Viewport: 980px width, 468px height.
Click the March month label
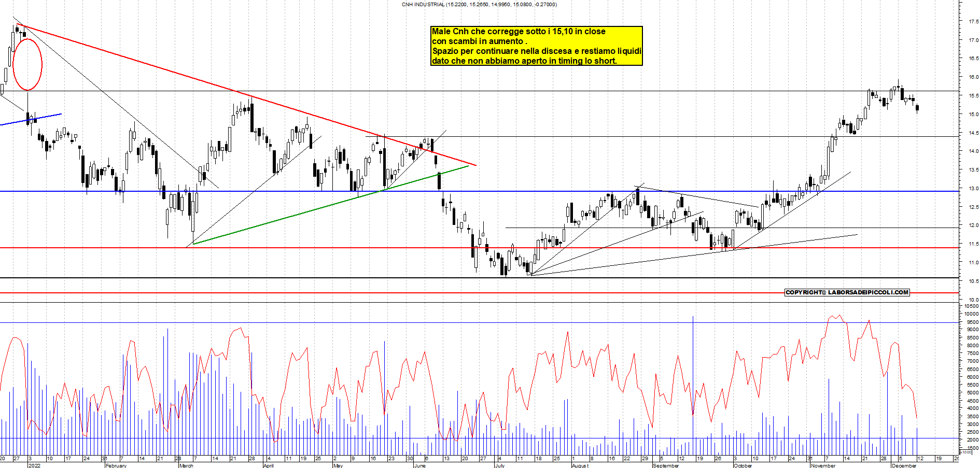186,465
